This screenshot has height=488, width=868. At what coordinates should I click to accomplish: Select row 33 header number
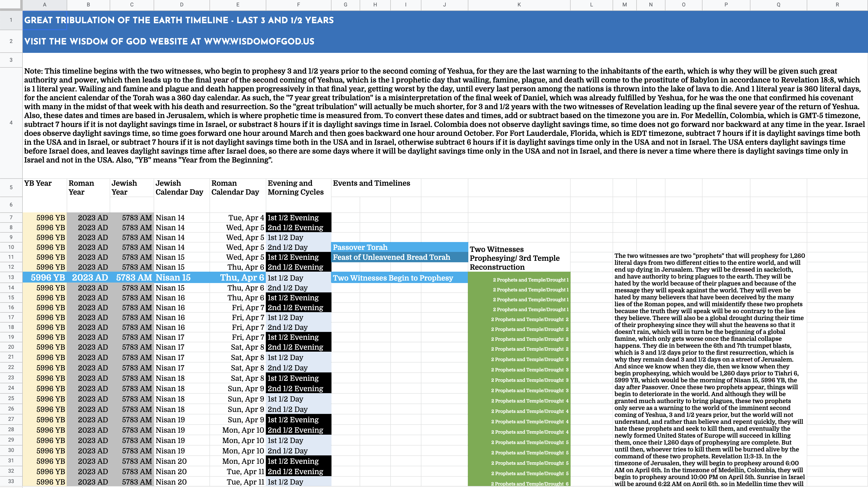11,481
